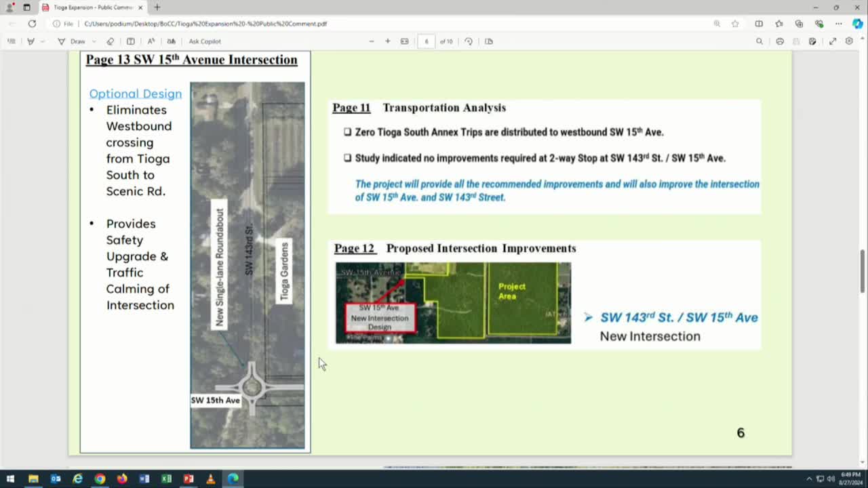Enter full screen PDF view
868x488 pixels.
coord(832,41)
